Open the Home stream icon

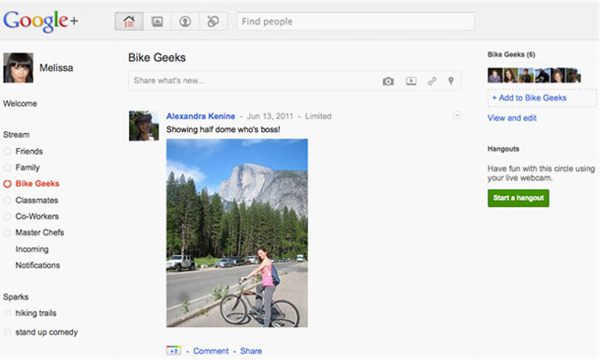coord(129,21)
